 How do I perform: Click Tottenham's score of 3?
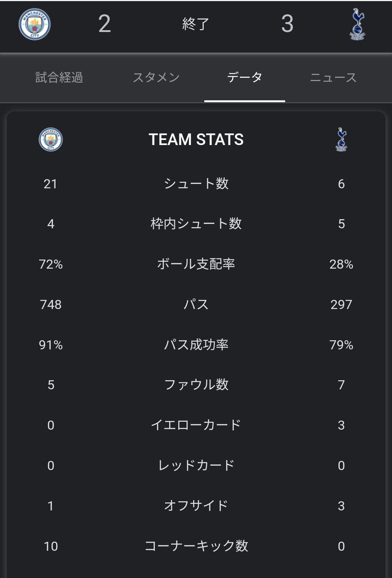pos(287,24)
